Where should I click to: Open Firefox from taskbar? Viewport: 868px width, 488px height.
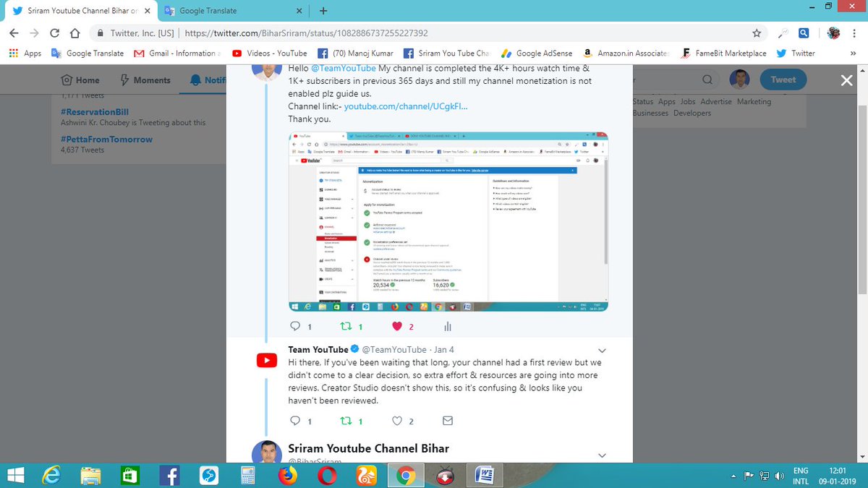288,475
